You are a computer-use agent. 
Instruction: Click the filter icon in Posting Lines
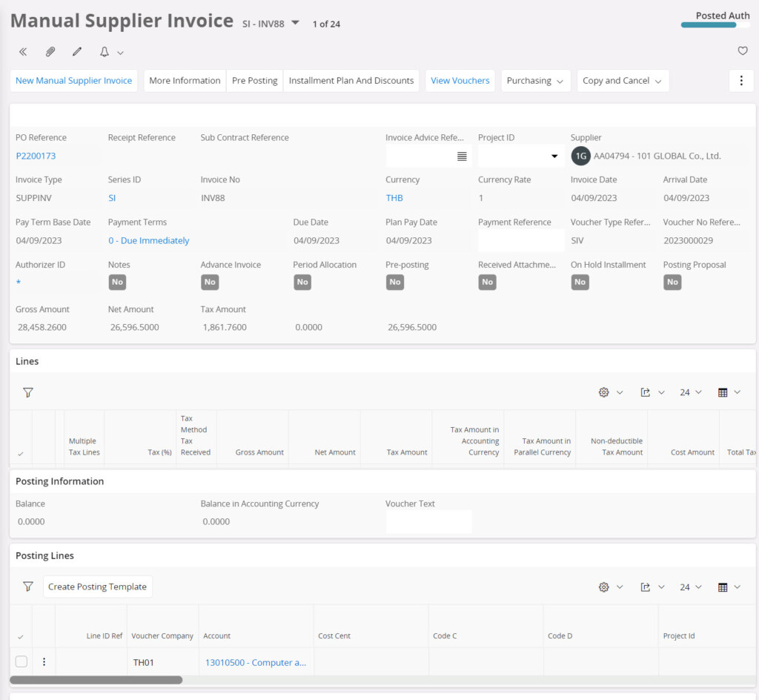pyautogui.click(x=28, y=587)
